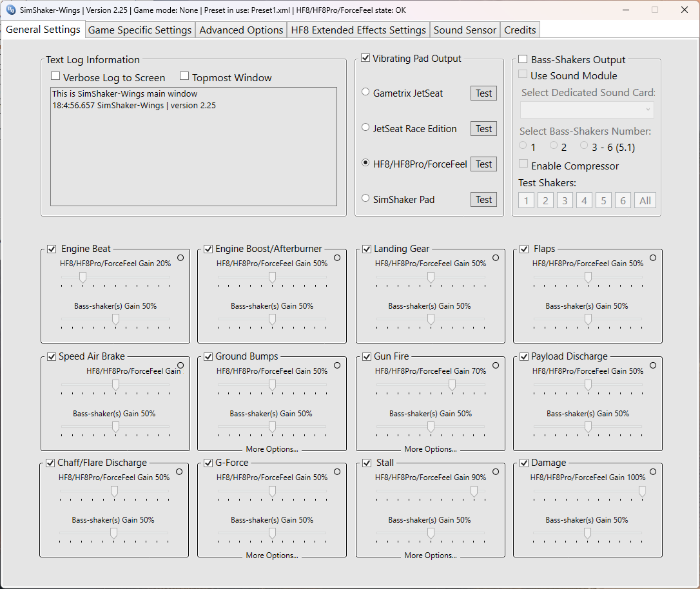
Task: Click the SimShaker-Wings icon in the title bar
Action: (8, 10)
